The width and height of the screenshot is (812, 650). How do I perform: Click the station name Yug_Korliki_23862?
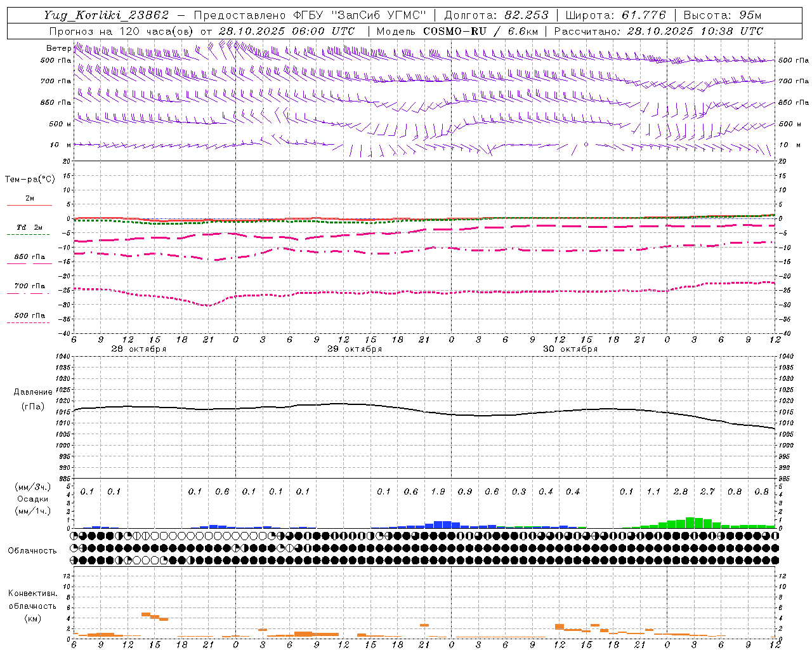click(x=106, y=15)
